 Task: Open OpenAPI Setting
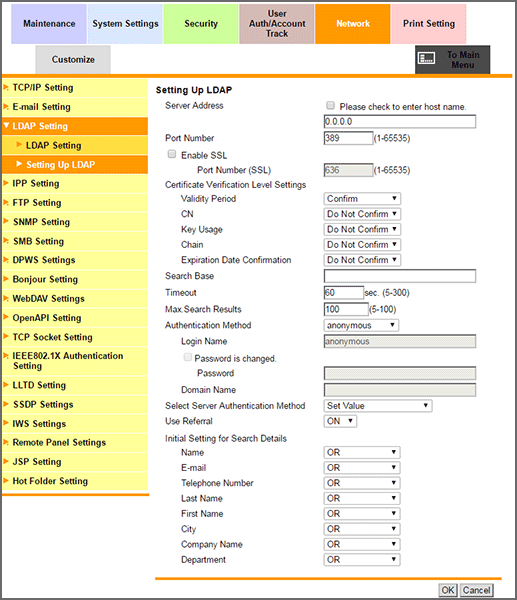[x=75, y=318]
